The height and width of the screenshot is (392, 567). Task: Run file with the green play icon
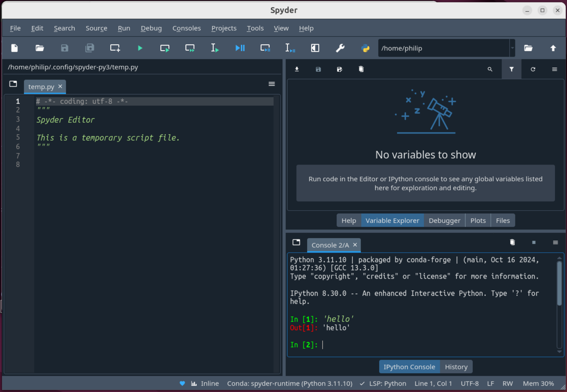tap(140, 48)
